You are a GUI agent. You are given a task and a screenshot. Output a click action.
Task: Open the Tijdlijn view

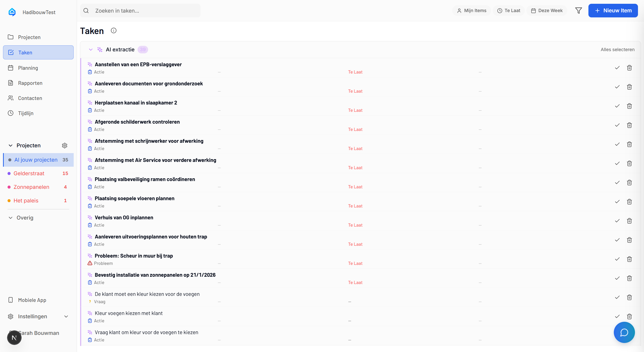pos(26,113)
